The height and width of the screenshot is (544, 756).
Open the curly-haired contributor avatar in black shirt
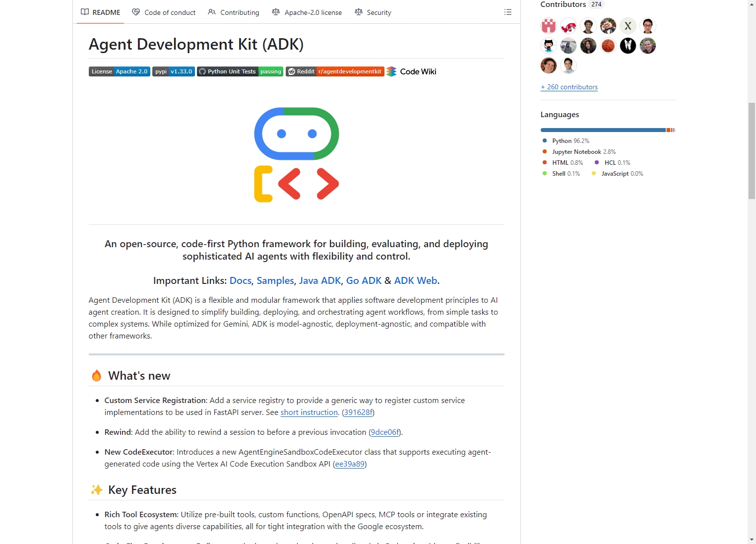pos(588,26)
